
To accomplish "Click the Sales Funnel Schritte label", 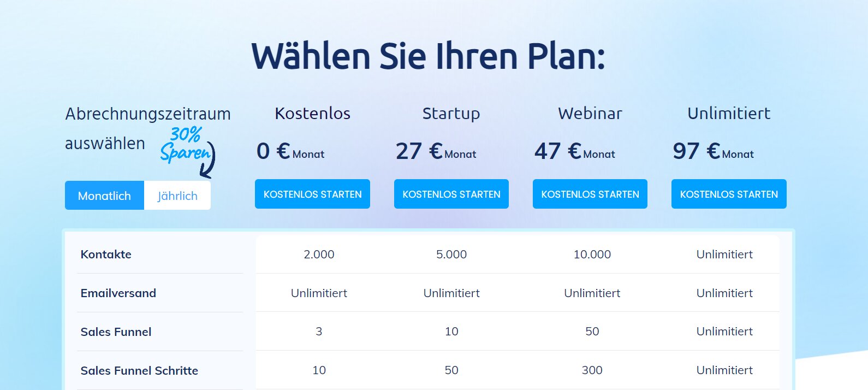I will click(x=139, y=370).
